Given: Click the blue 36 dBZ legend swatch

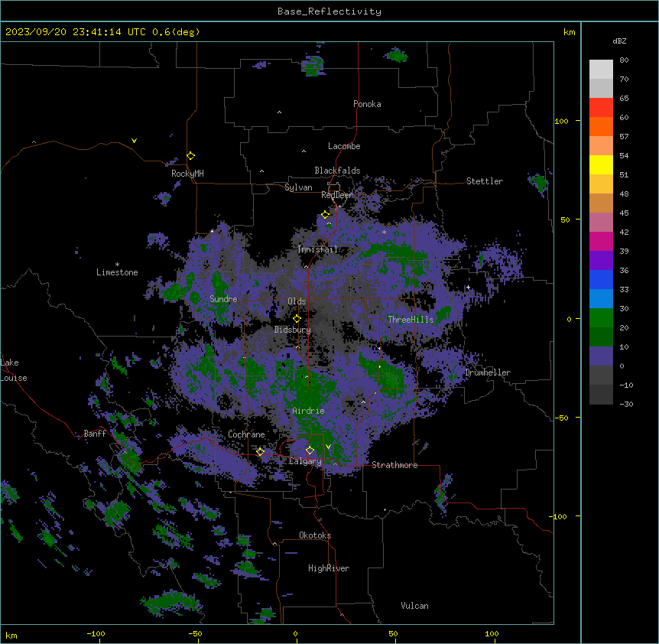Looking at the screenshot, I should (601, 279).
